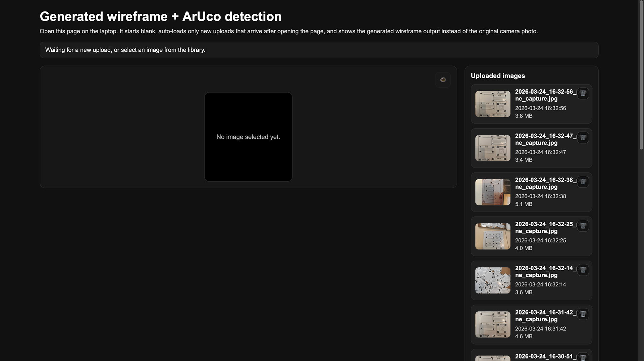Click the page vertical scrollbar thumb
644x361 pixels.
pos(641,75)
